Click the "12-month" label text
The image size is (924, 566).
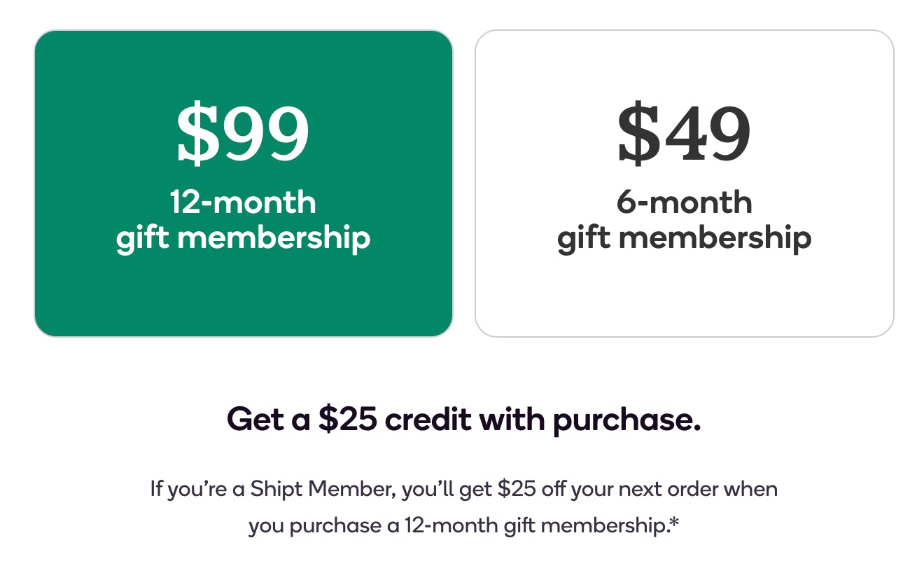tap(243, 202)
